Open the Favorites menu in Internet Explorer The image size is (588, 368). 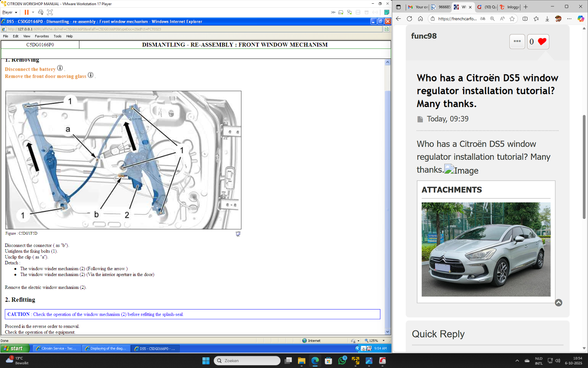click(42, 36)
